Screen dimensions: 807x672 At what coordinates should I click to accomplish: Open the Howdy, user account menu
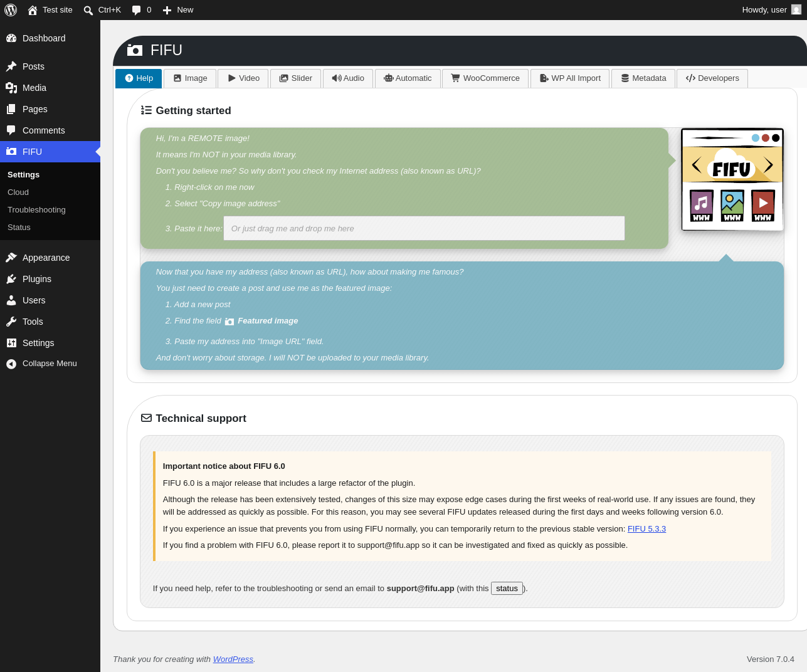[x=771, y=10]
